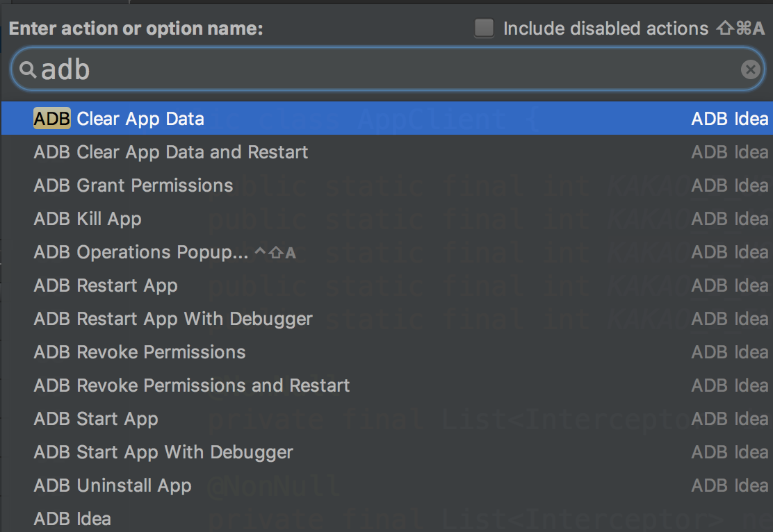The height and width of the screenshot is (532, 773).
Task: Click ADB Idea label on Kill App row
Action: click(729, 219)
